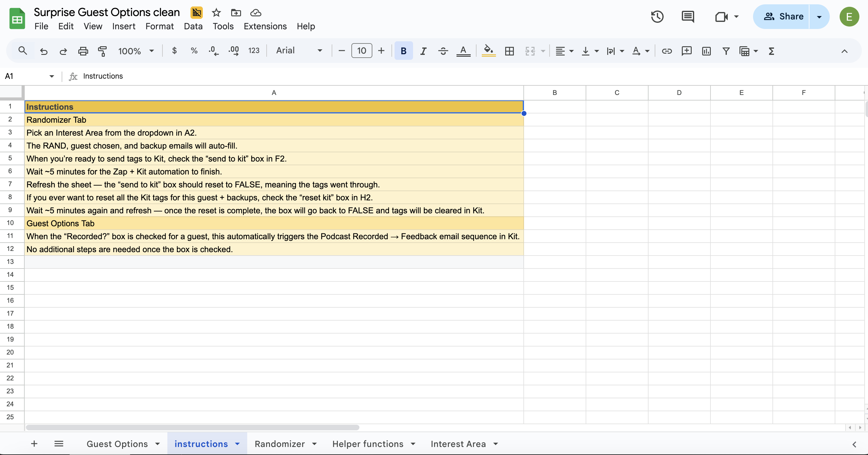The image size is (868, 455).
Task: Open the fill color paint bucket
Action: (488, 51)
